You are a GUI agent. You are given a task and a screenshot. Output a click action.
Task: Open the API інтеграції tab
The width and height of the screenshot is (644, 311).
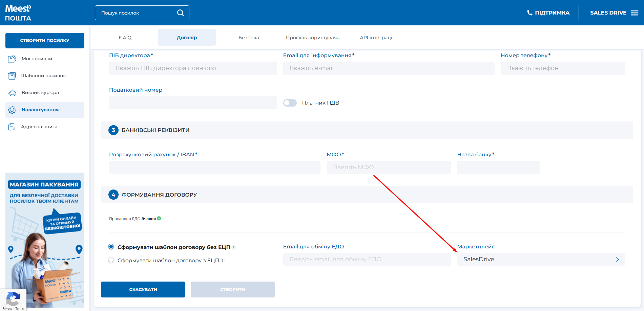[x=376, y=38]
